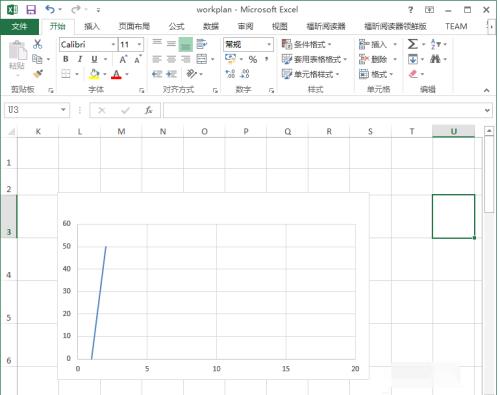
Task: Open 单元格样式 cell styles menu
Action: (x=310, y=74)
